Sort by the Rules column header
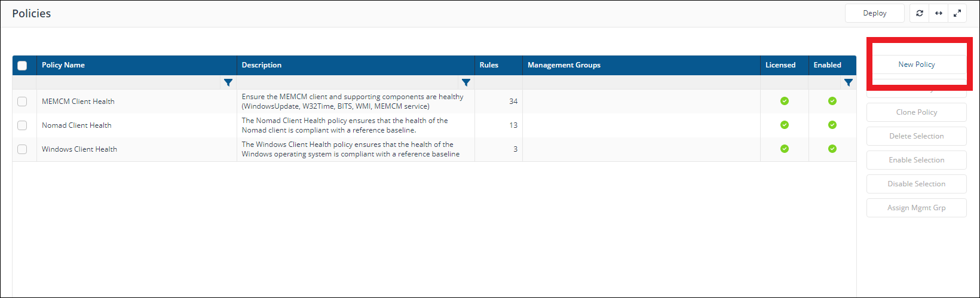 coord(489,65)
